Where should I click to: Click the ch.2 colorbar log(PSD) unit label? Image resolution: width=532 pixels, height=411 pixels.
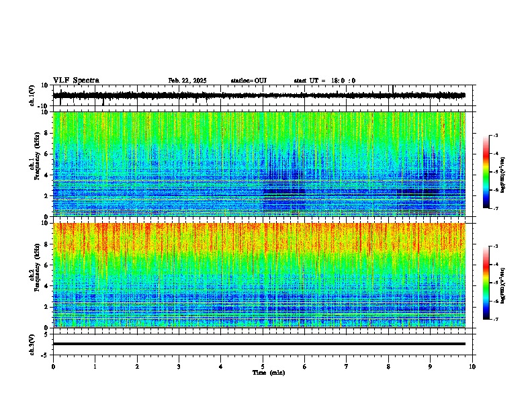503,286
